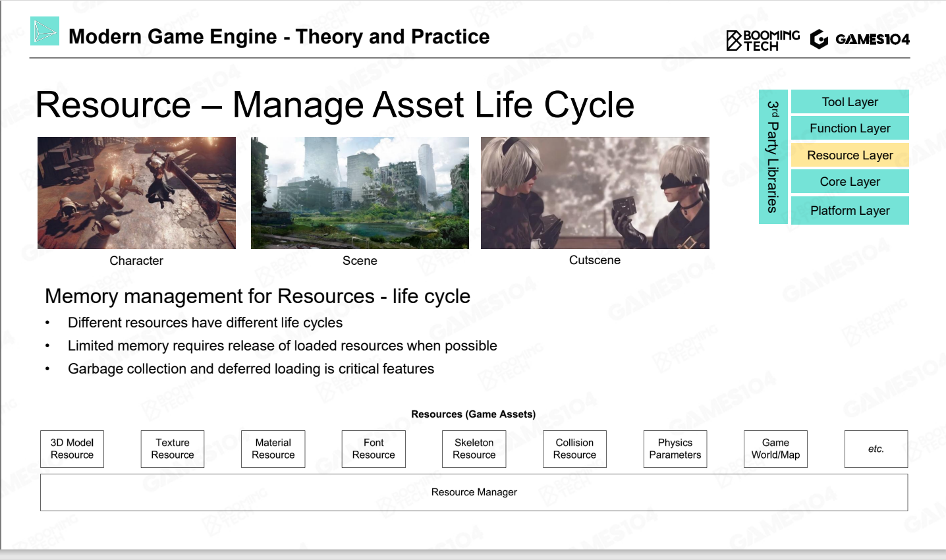Click the 'Resources (Game Assets)' label
Viewport: 946px width, 560px height.
point(473,414)
